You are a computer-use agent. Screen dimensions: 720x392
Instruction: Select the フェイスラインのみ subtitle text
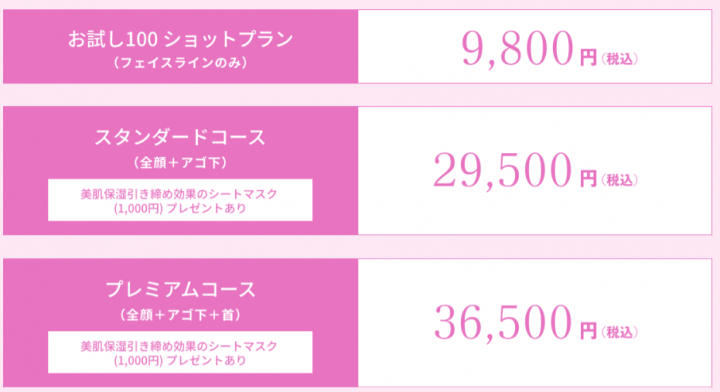pos(180,62)
